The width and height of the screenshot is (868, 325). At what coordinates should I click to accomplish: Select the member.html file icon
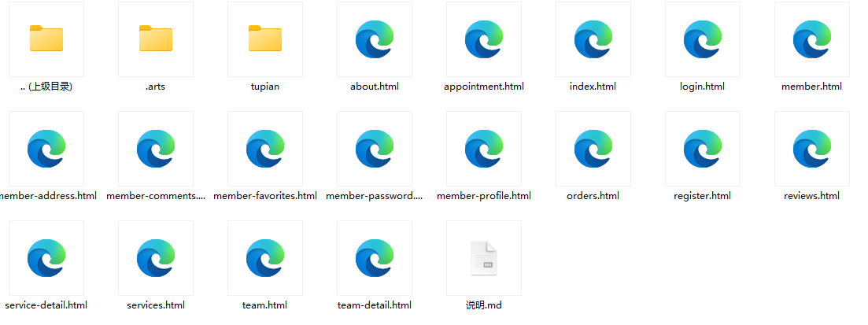tap(811, 39)
